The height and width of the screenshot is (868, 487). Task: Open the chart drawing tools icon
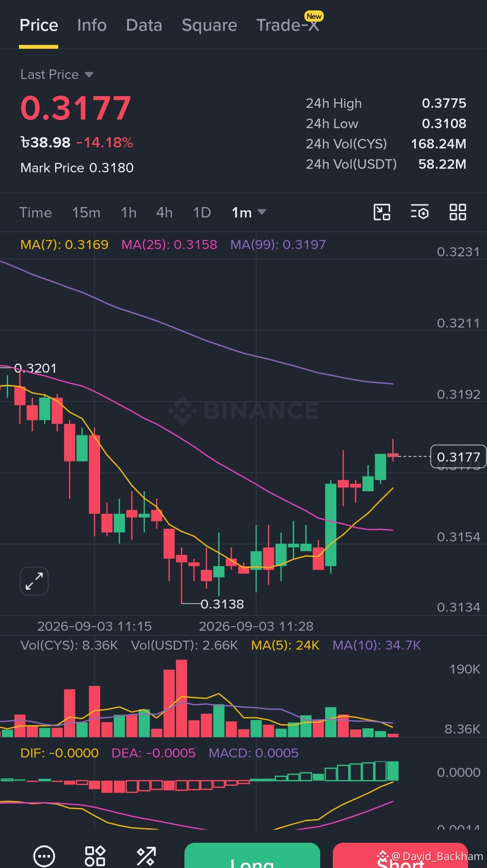click(382, 212)
